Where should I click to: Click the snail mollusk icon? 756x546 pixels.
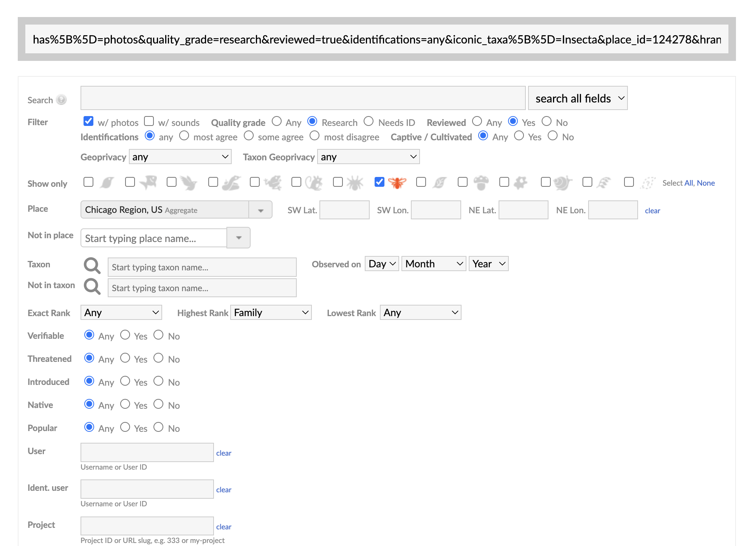(x=562, y=183)
